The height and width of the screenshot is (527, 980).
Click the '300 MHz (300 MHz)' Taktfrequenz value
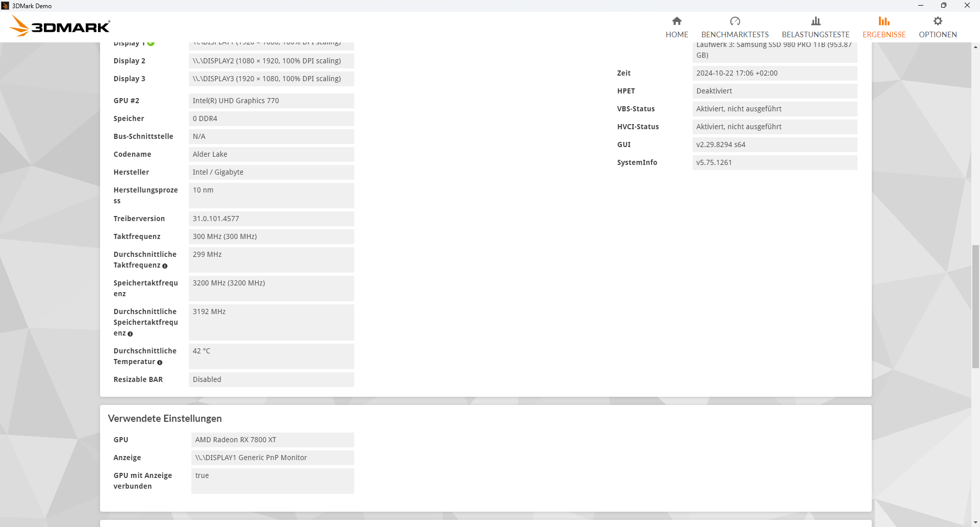pyautogui.click(x=272, y=236)
